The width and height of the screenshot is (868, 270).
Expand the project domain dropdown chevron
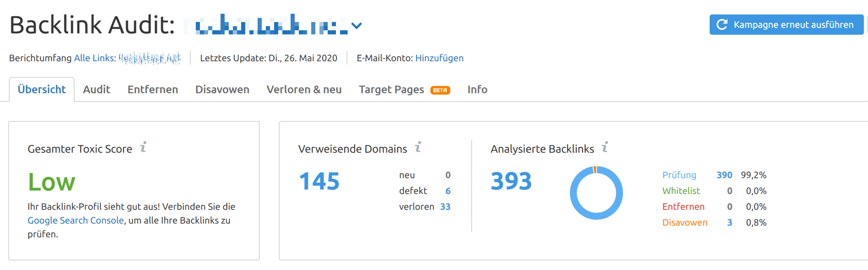(x=357, y=26)
